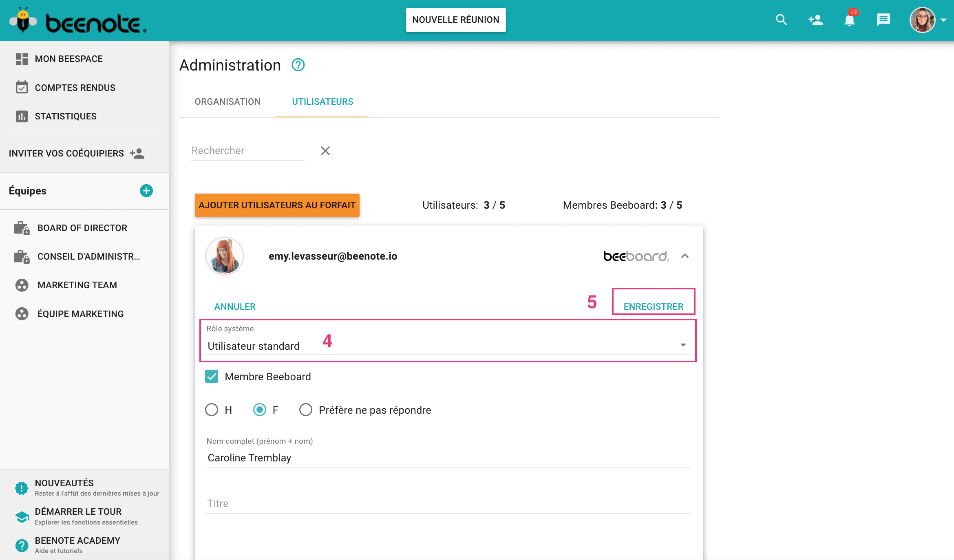Add a new team with plus icon

[146, 190]
